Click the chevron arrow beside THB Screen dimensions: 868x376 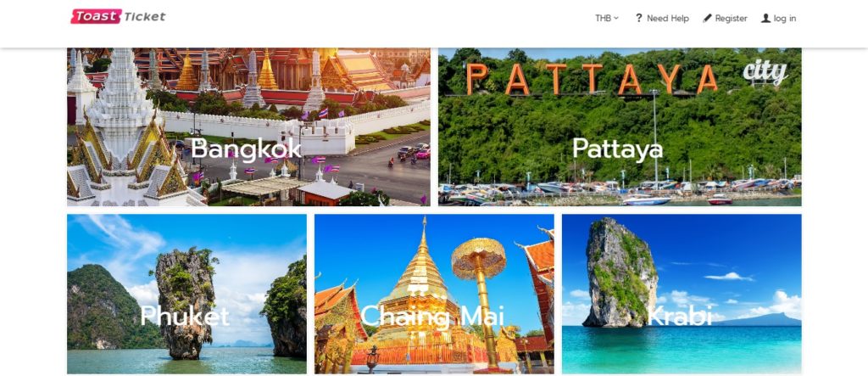click(x=616, y=19)
